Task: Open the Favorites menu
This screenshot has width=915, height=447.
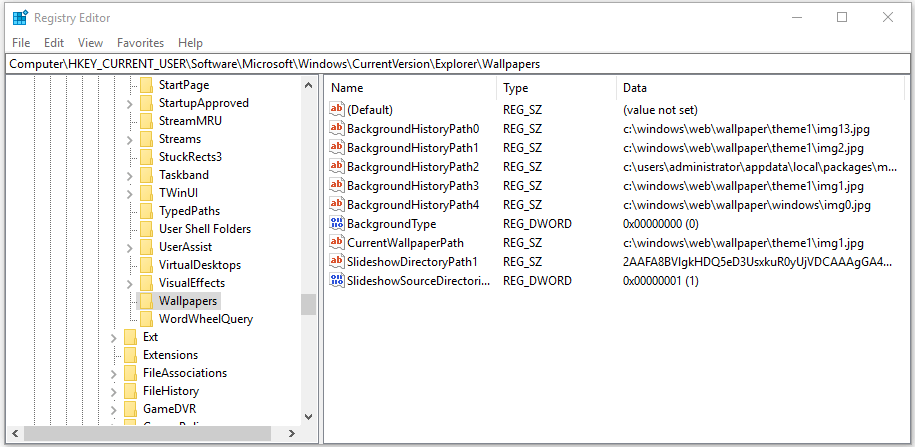Action: 140,43
